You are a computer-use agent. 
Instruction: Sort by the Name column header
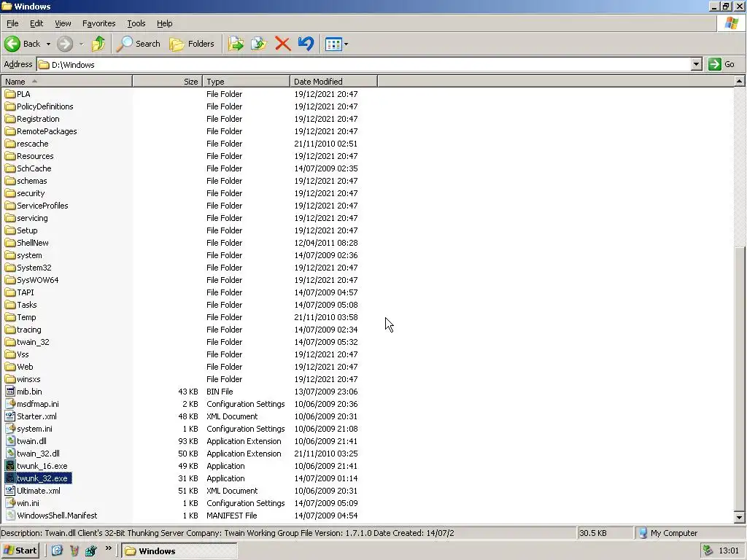click(x=66, y=82)
